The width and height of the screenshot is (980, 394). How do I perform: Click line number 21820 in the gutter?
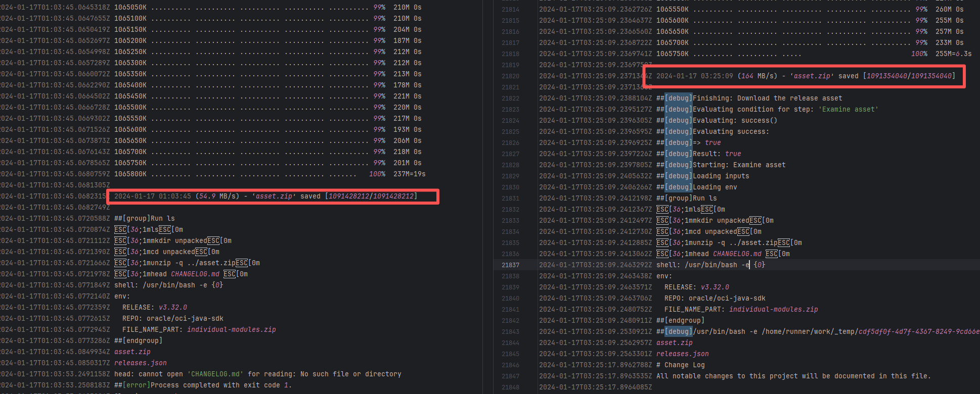click(x=510, y=76)
